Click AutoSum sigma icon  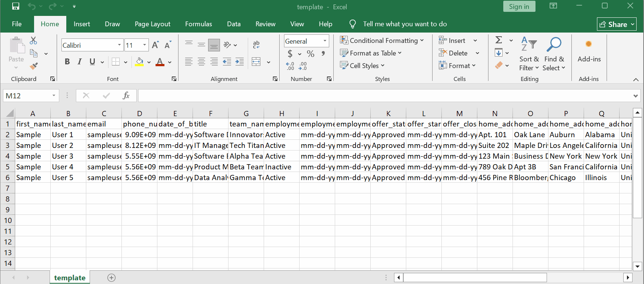[499, 40]
